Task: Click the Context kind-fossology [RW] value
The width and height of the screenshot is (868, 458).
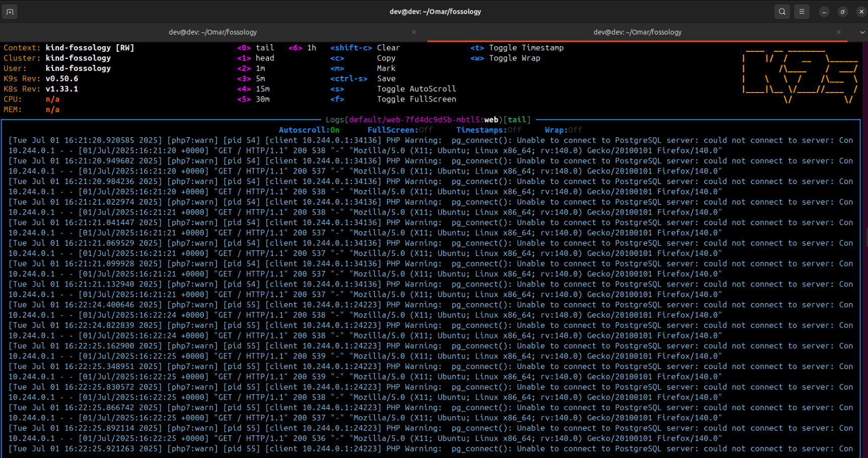Action: point(90,48)
